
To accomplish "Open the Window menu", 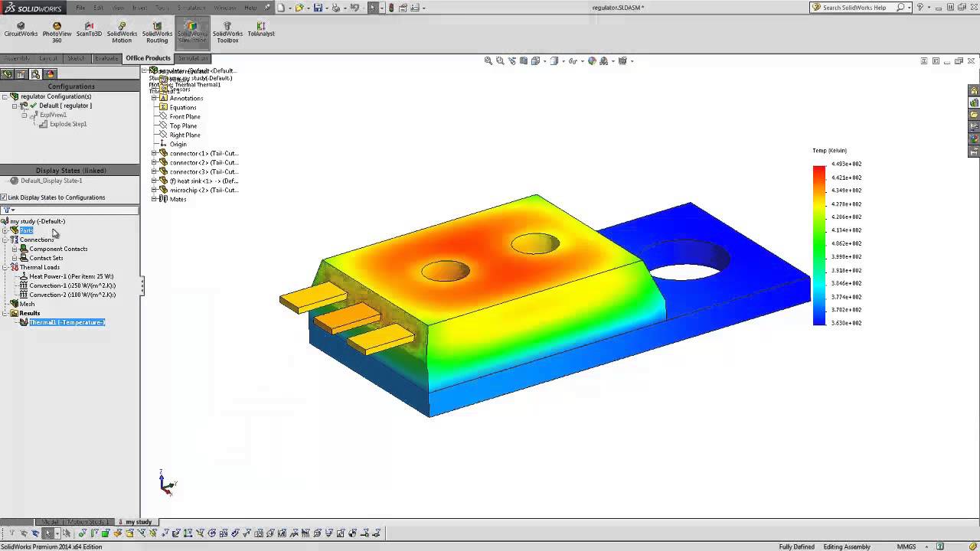I will pyautogui.click(x=224, y=8).
